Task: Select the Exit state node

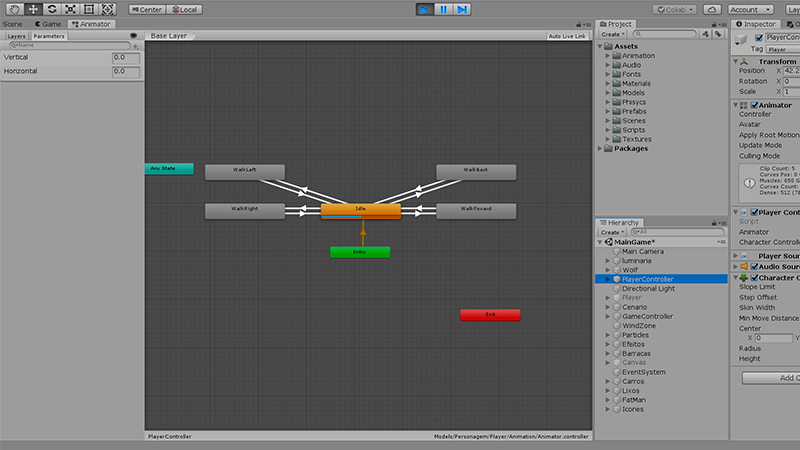Action: tap(490, 315)
